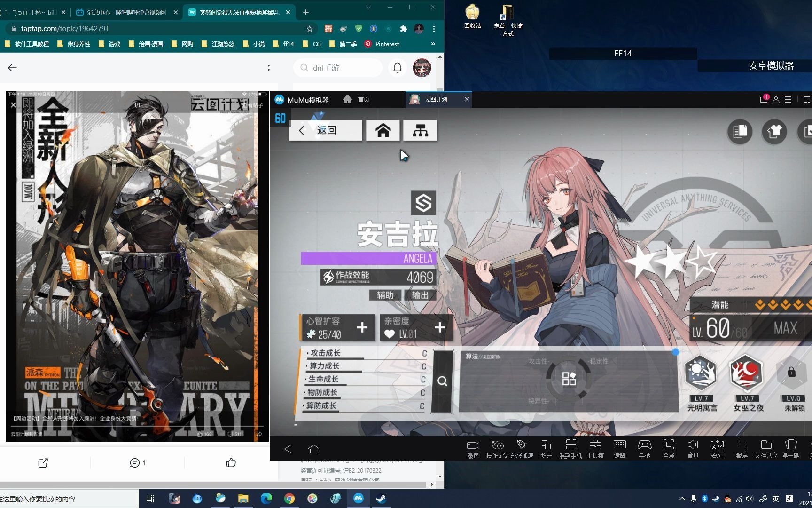The width and height of the screenshot is (812, 508).
Task: Open MuMu mail notifications icon
Action: click(764, 99)
